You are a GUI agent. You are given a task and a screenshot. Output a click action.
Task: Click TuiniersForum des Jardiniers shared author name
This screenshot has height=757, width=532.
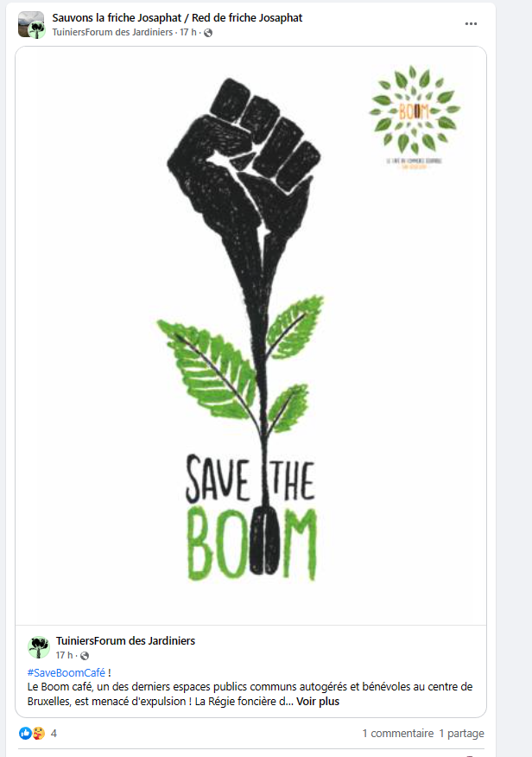(125, 640)
